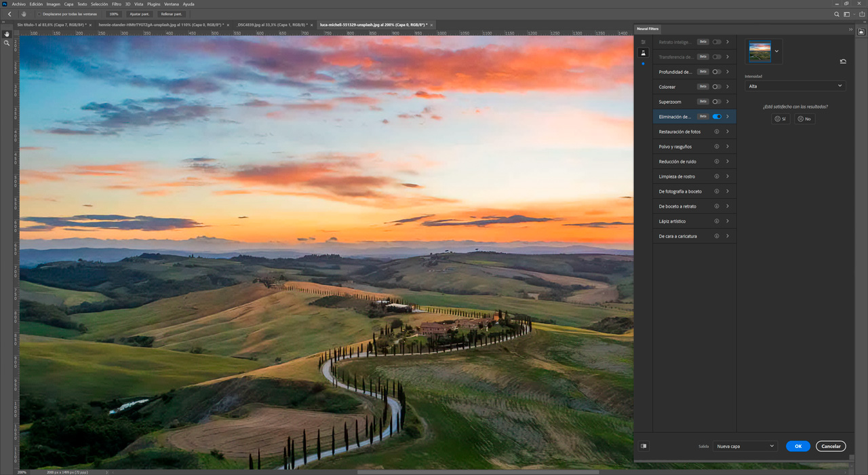Open the Salida dropdown showing Nueva capa

point(744,446)
